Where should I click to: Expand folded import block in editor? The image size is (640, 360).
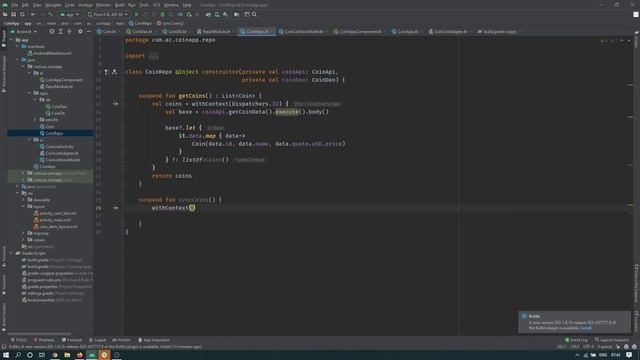pos(153,56)
